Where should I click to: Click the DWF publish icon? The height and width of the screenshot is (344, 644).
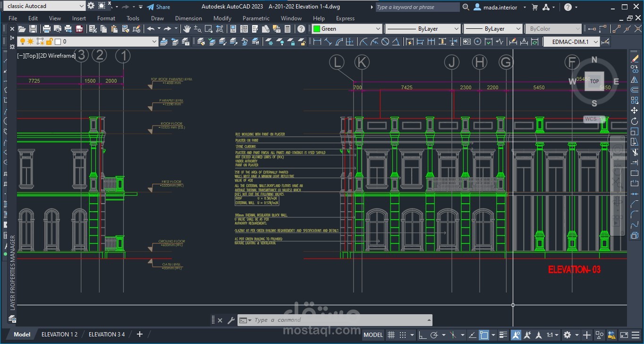[79, 29]
